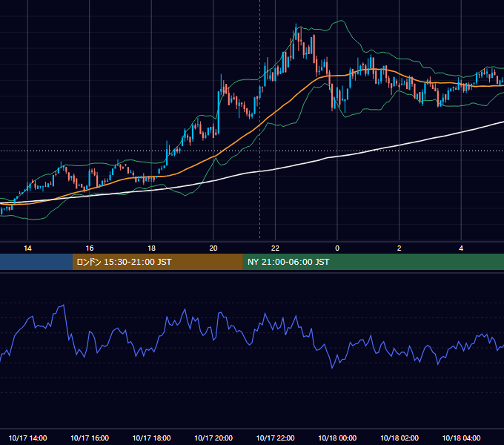
Task: Click the 14 hour label on price chart axis
Action: (x=27, y=248)
